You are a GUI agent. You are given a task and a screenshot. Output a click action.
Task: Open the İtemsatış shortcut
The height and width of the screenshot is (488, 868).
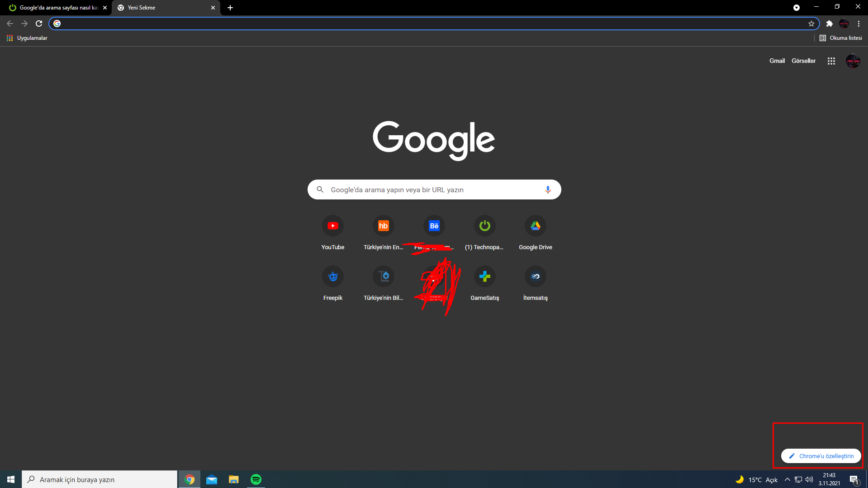[536, 284]
